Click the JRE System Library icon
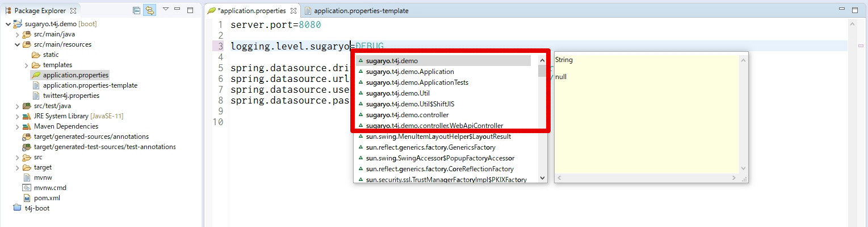868x227 pixels. point(27,116)
